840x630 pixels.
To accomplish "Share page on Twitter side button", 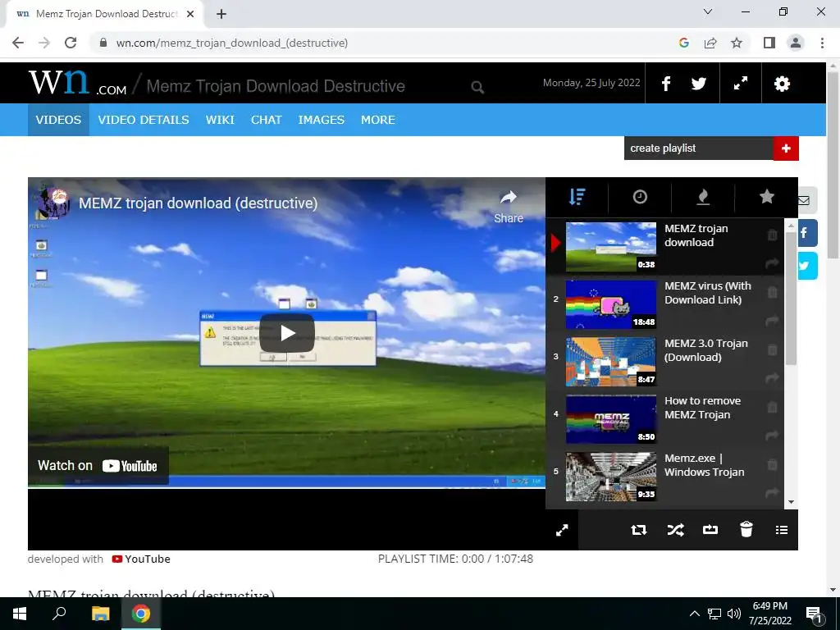I will pyautogui.click(x=807, y=266).
